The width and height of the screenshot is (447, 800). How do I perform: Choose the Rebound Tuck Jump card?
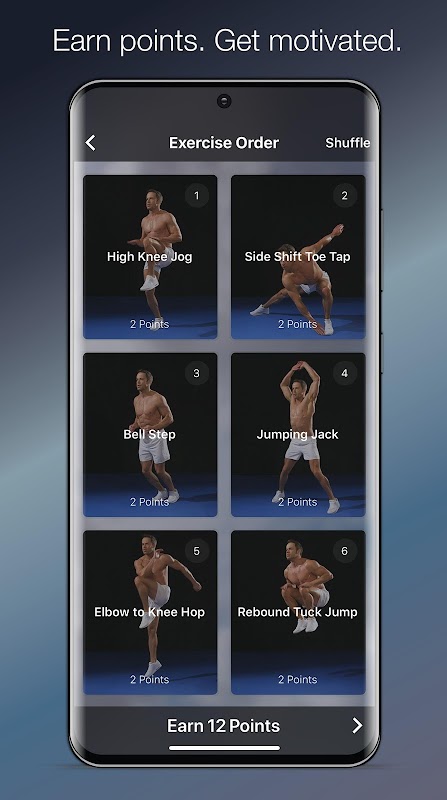pyautogui.click(x=298, y=612)
